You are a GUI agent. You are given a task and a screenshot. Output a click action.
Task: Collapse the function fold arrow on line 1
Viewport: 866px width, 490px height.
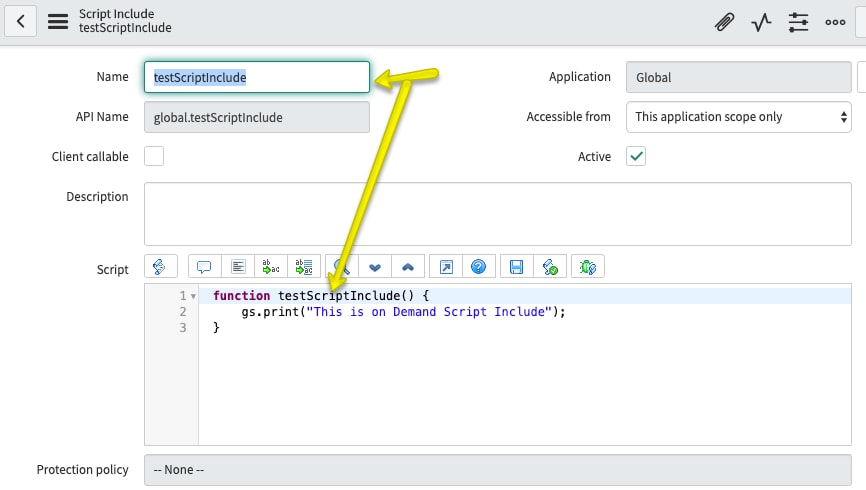click(193, 297)
